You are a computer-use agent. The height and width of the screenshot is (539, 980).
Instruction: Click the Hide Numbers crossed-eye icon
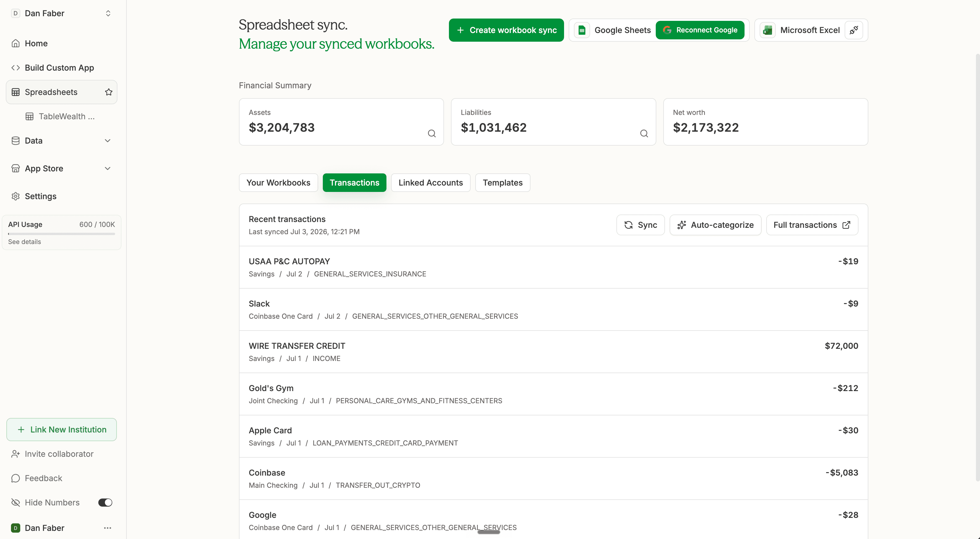pos(16,503)
